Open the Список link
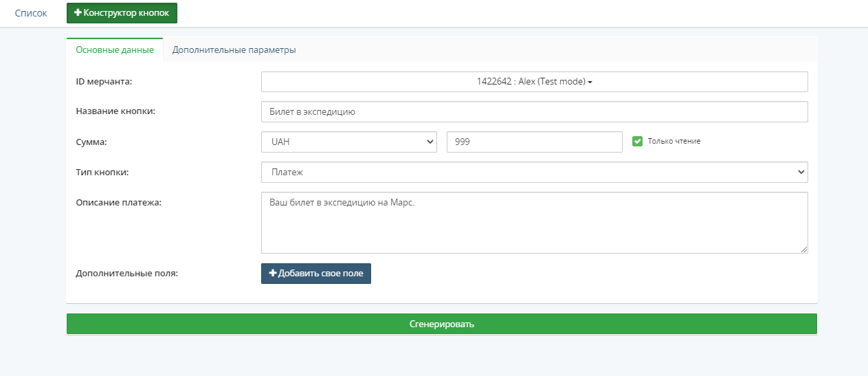Viewport: 868px width, 376px height. (31, 13)
